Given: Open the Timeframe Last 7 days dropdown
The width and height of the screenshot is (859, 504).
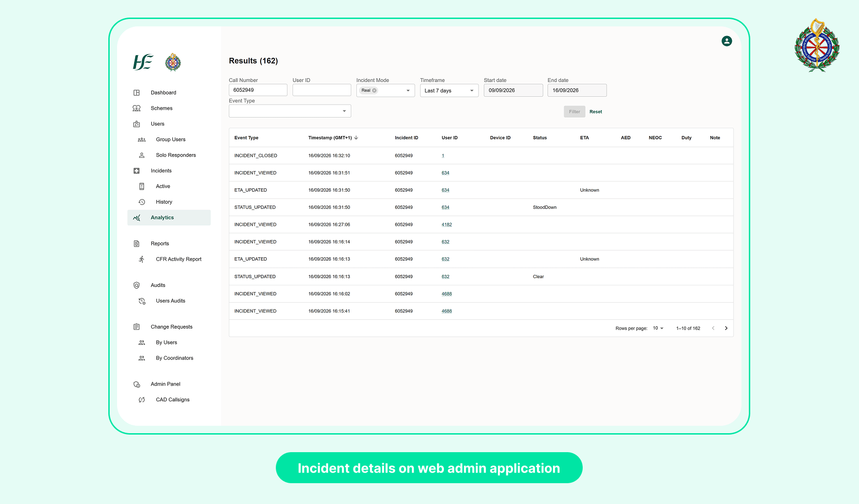Looking at the screenshot, I should [449, 91].
